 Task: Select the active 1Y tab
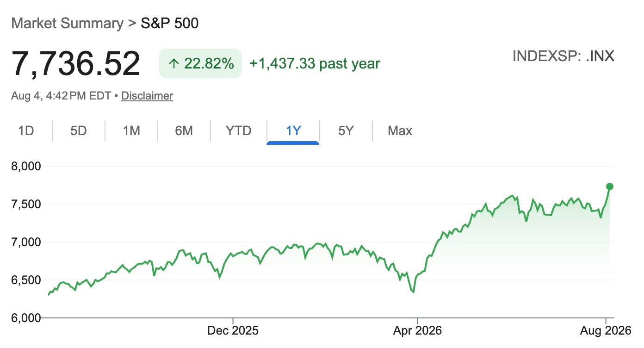293,130
